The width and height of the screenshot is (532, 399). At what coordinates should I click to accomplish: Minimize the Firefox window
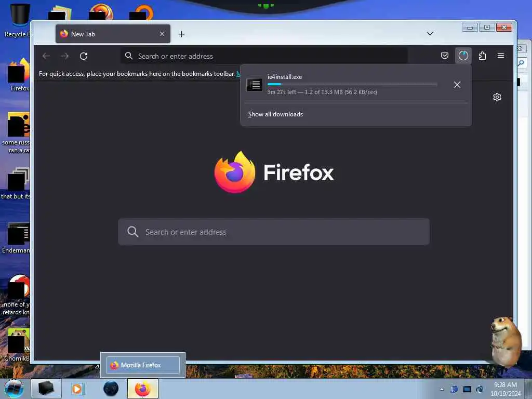pyautogui.click(x=470, y=28)
